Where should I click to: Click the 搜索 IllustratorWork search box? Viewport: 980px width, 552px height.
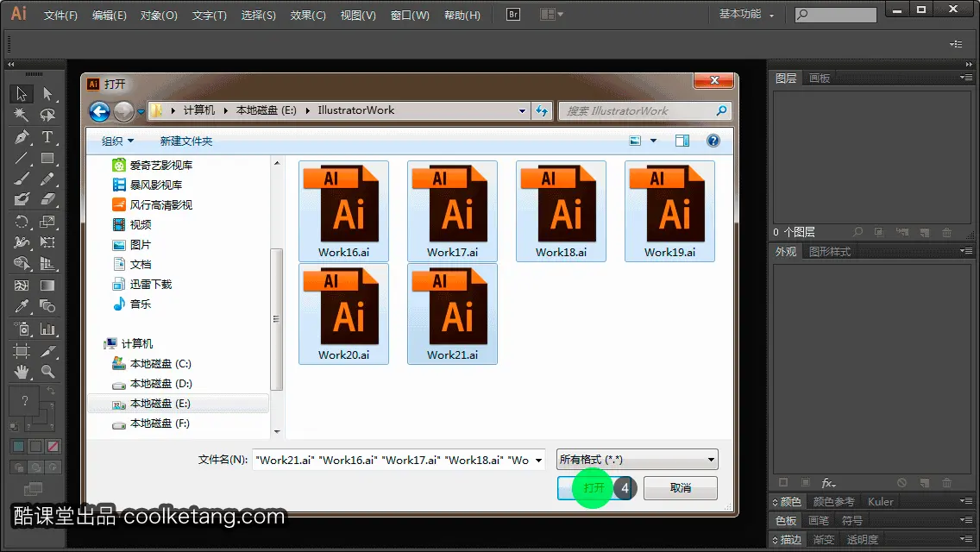point(644,110)
